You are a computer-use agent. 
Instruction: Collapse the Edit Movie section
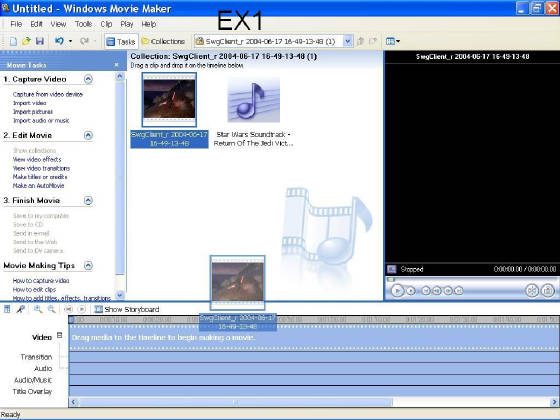(88, 135)
